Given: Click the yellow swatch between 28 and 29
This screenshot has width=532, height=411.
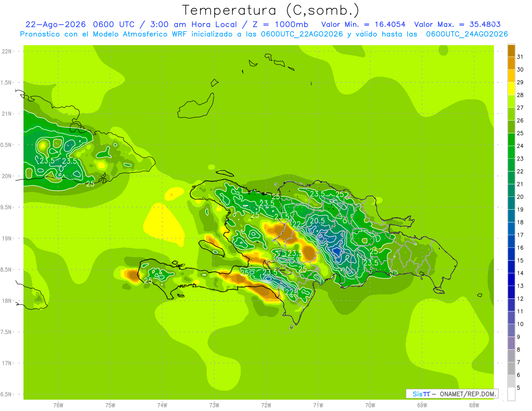Looking at the screenshot, I should tap(511, 89).
